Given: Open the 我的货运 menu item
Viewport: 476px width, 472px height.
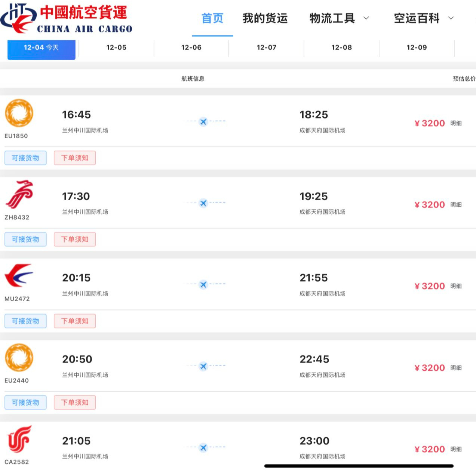Looking at the screenshot, I should click(265, 18).
